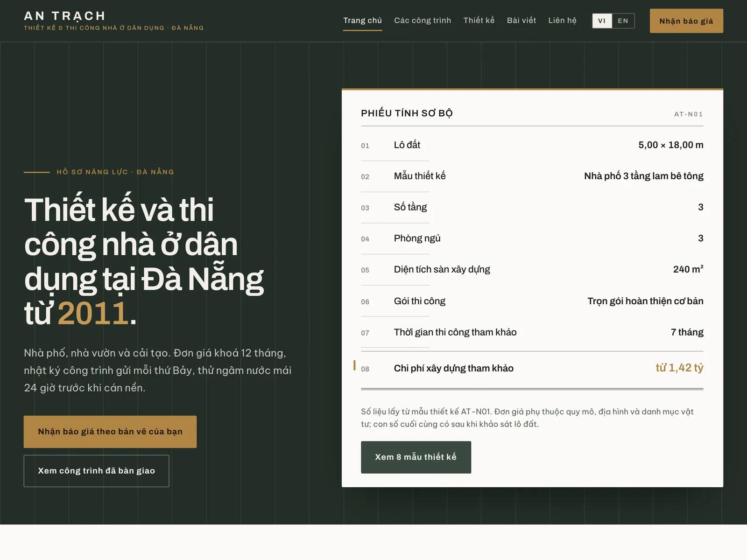The width and height of the screenshot is (747, 560).
Task: Click the PHIẾU TÍNH SƠ BỘ heading
Action: click(x=407, y=113)
